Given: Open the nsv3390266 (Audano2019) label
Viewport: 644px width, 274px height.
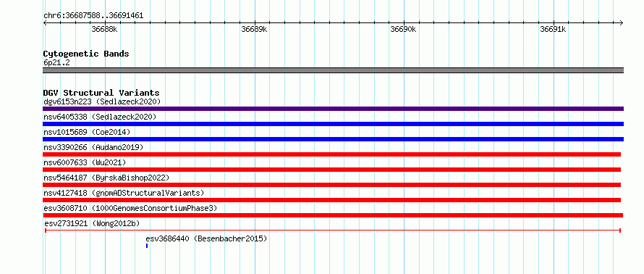Looking at the screenshot, I should 93,147.
